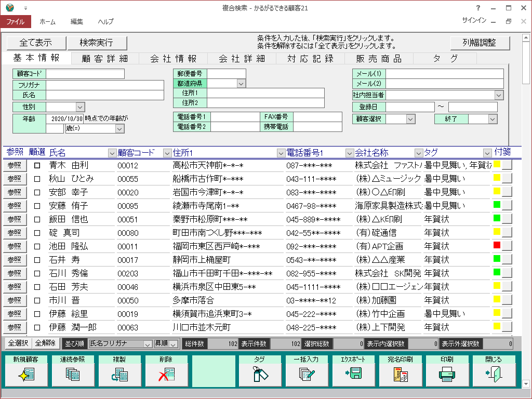532x399 pixels.
Task: Check the box for 石井 寿
Action: point(37,260)
